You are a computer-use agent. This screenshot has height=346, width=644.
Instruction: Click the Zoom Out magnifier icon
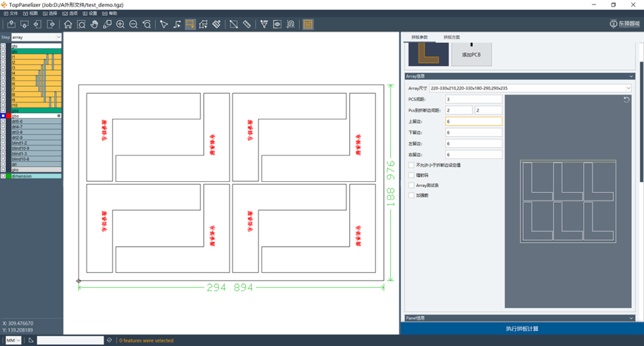tap(133, 25)
